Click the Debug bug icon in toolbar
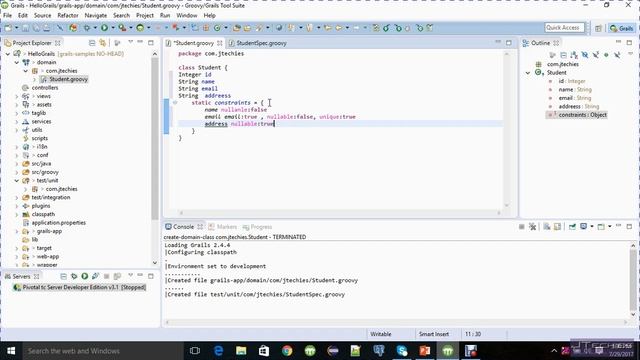640x360 pixels. (87, 28)
